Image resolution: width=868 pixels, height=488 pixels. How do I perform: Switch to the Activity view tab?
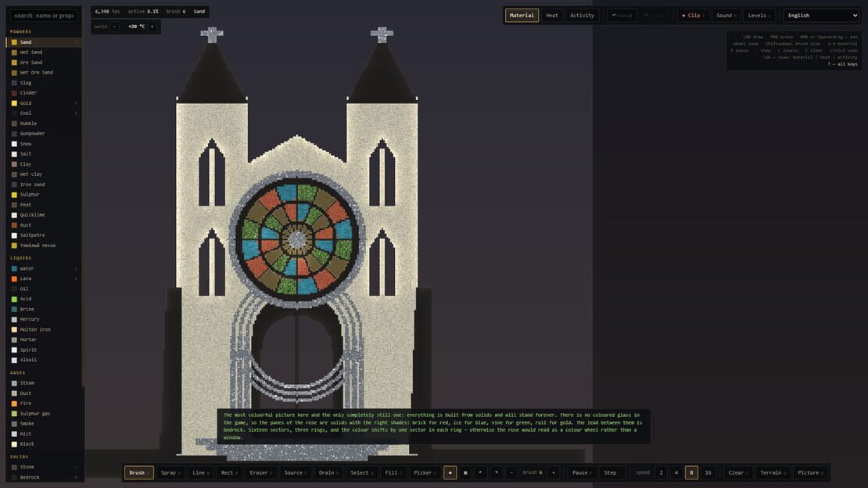tap(582, 16)
